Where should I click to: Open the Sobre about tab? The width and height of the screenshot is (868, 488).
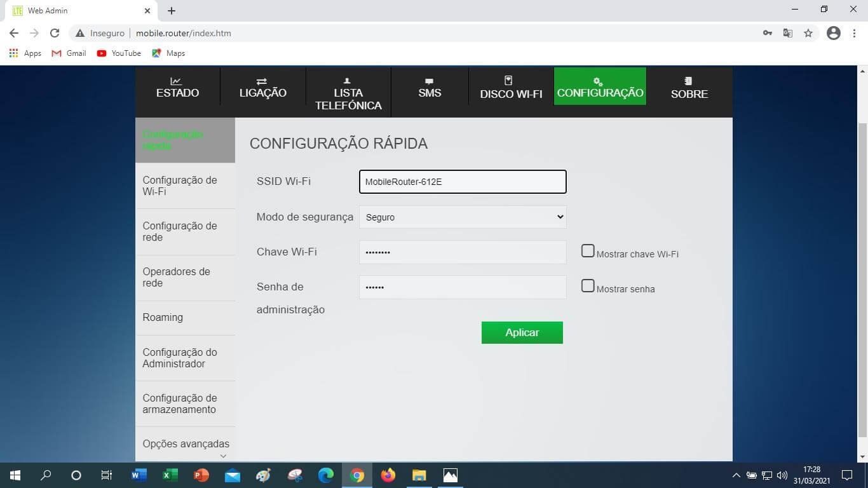(x=689, y=88)
